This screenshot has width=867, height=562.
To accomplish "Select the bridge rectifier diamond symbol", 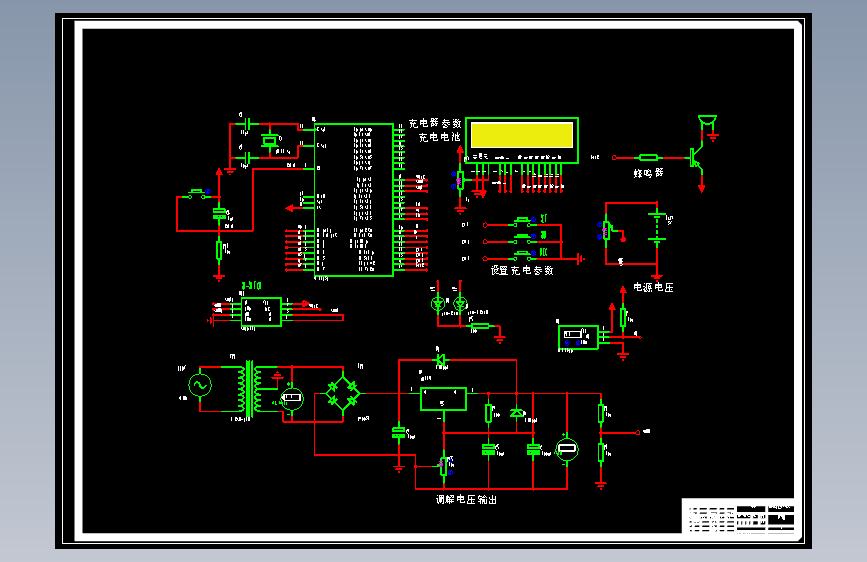I will coord(343,393).
